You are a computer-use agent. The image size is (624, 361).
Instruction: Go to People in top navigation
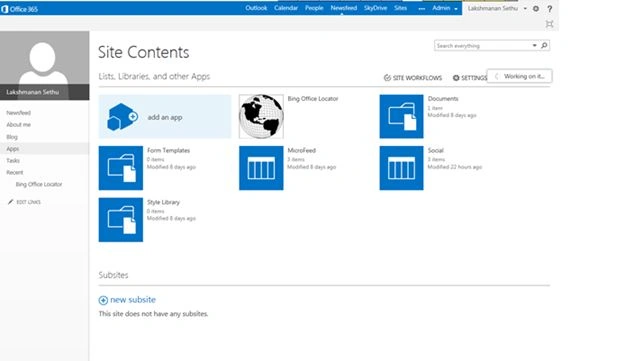(x=314, y=8)
